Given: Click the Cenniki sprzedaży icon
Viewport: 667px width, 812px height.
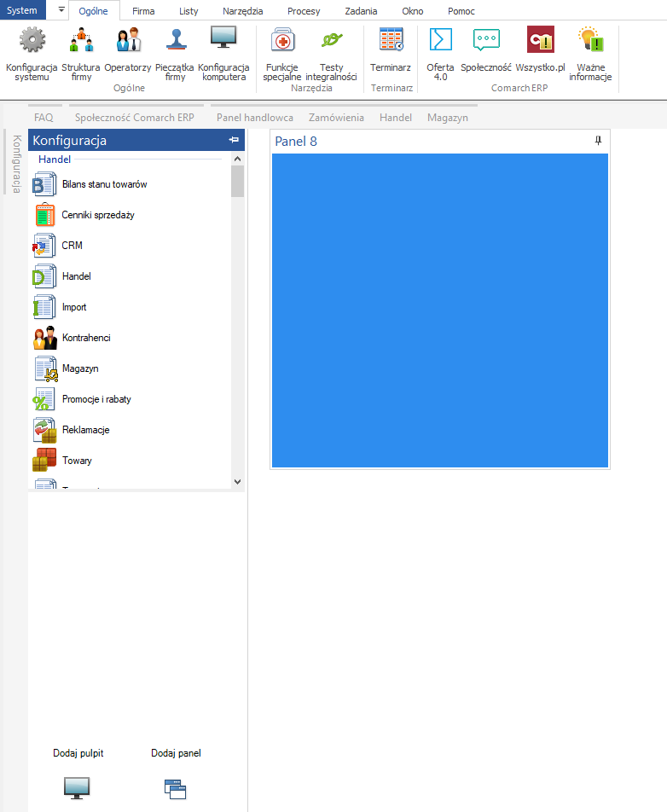Looking at the screenshot, I should [x=45, y=215].
